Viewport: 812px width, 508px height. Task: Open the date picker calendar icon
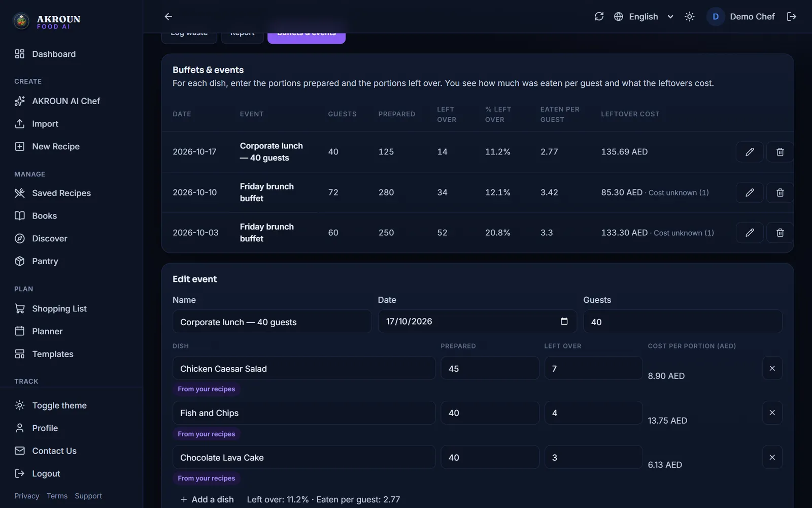564,321
